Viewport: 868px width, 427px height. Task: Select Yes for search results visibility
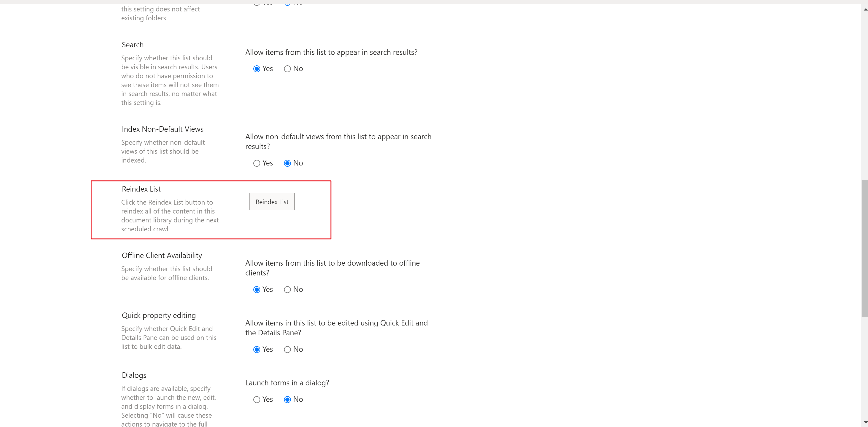click(x=257, y=69)
